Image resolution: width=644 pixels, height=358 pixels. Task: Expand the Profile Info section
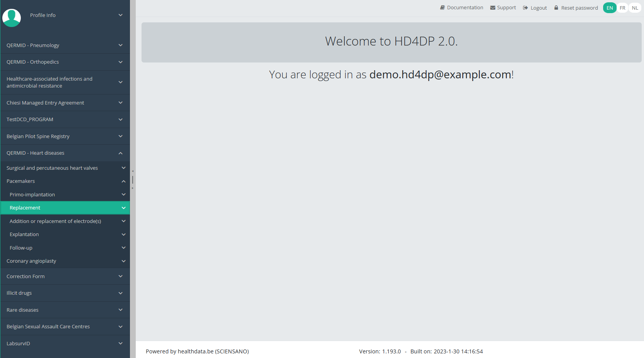tap(120, 15)
